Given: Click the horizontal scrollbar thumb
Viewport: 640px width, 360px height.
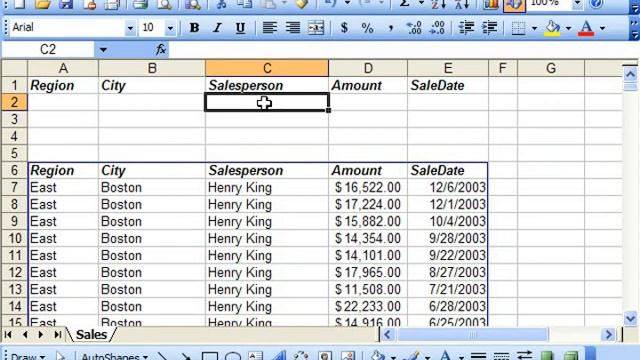Looking at the screenshot, I should point(473,335).
